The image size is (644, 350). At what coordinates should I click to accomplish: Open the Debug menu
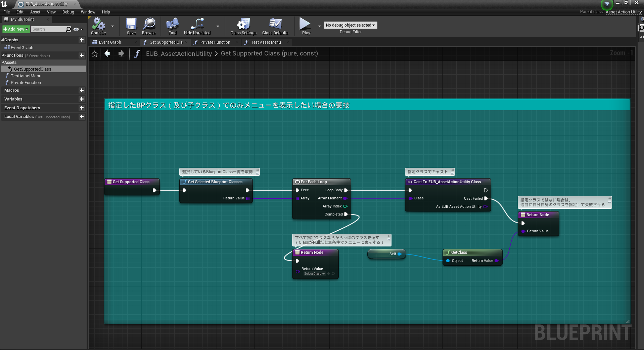68,12
